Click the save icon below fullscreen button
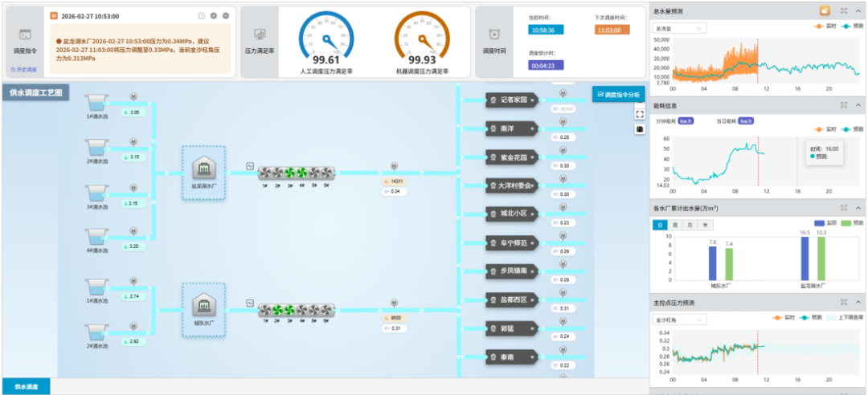Image resolution: width=868 pixels, height=395 pixels. [x=640, y=128]
